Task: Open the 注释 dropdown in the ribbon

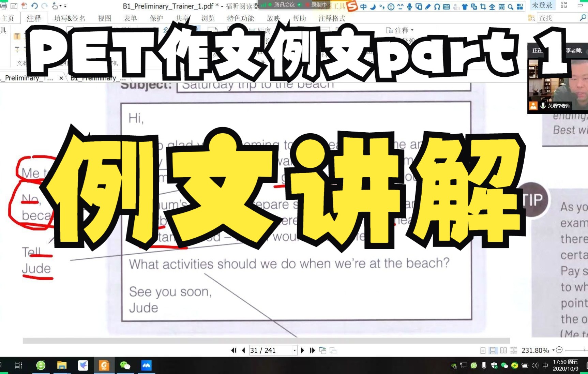Action: pyautogui.click(x=400, y=30)
